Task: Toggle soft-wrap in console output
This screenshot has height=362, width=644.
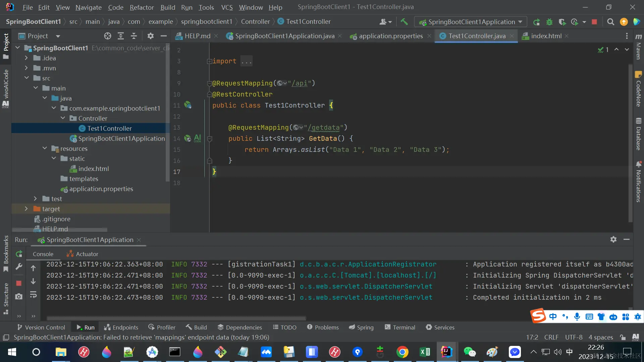Action: (33, 295)
